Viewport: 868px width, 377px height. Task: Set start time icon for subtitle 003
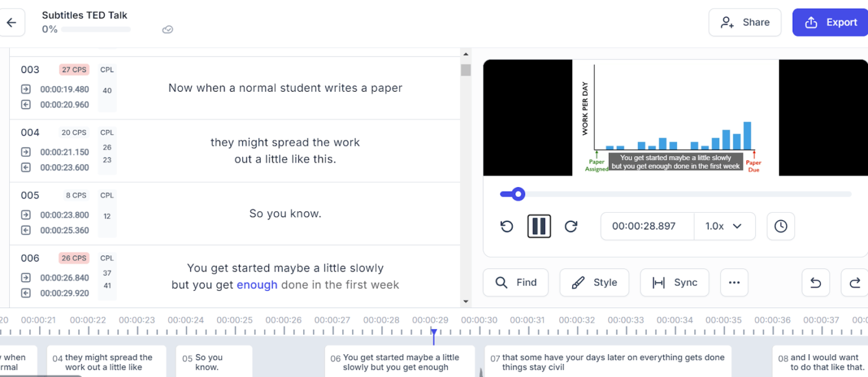pos(25,89)
